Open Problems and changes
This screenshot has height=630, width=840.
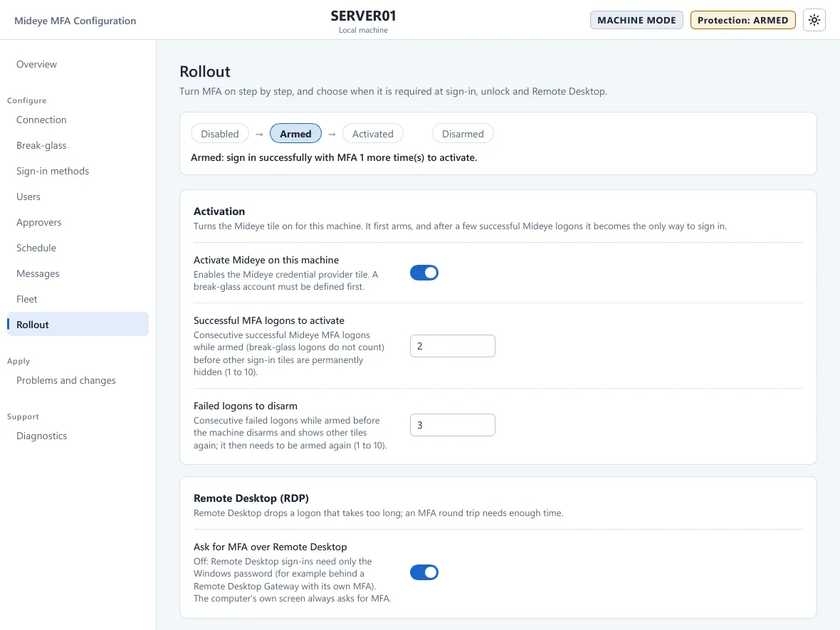pyautogui.click(x=66, y=380)
